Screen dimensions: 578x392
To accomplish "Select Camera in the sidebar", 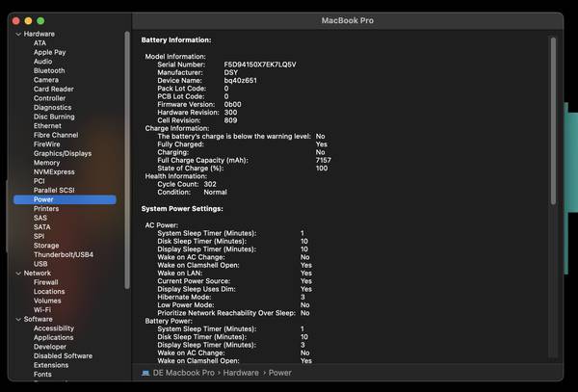I will (x=46, y=80).
